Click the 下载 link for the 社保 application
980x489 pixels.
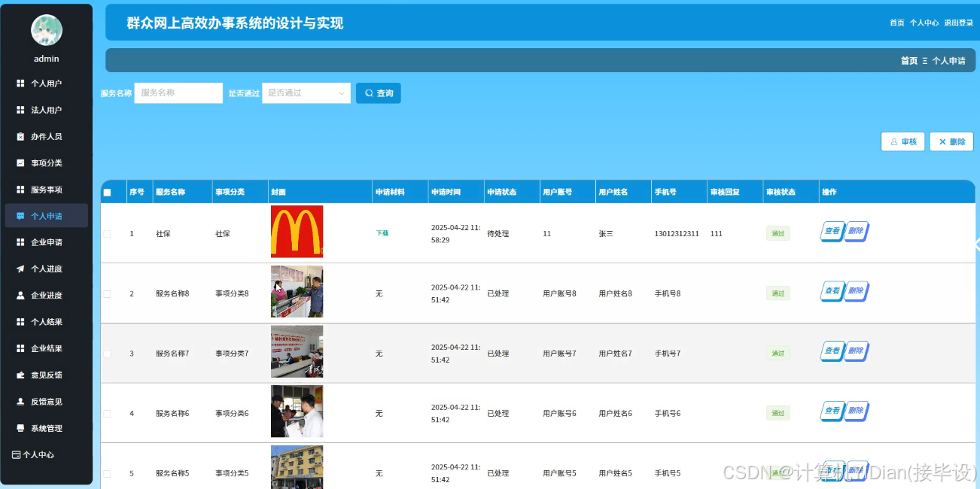tap(381, 233)
